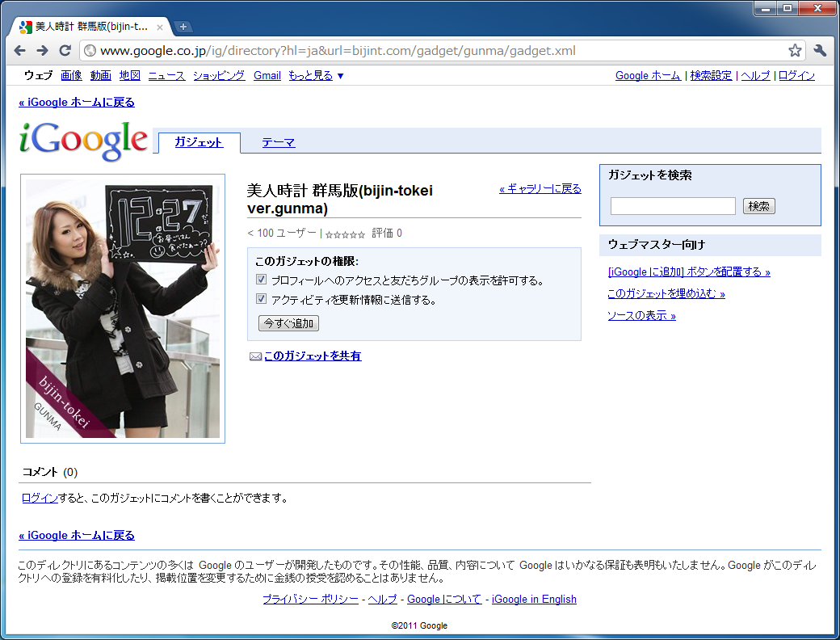Viewport: 840px width, 640px height.
Task: Click the globe site-info icon in address bar
Action: (90, 50)
